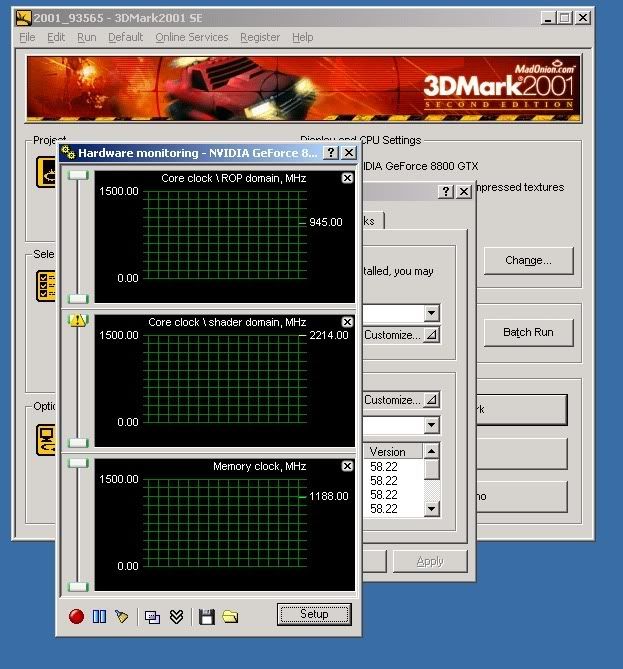Viewport: 623px width, 669px height.
Task: Click 2214.00 value on shader graph
Action: tap(329, 335)
